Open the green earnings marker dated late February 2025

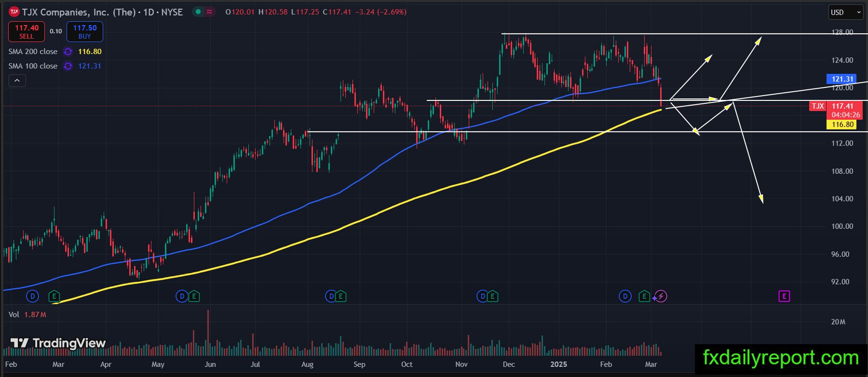[x=644, y=296]
